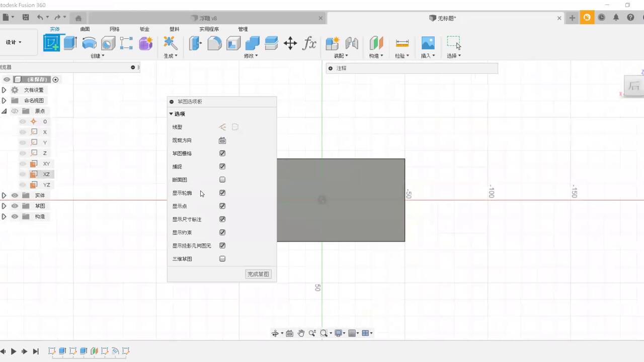The image size is (644, 362).
Task: Collapse the 选项 section in sketch palette
Action: (171, 114)
